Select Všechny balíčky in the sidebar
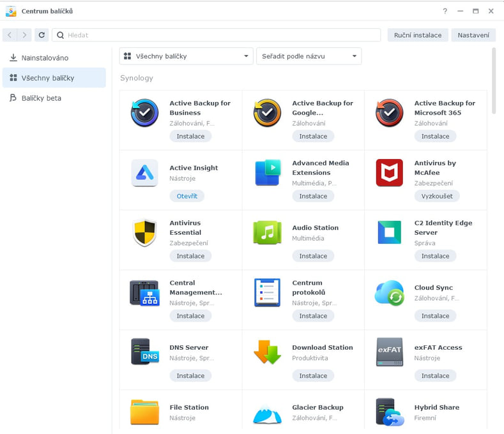 tap(54, 78)
